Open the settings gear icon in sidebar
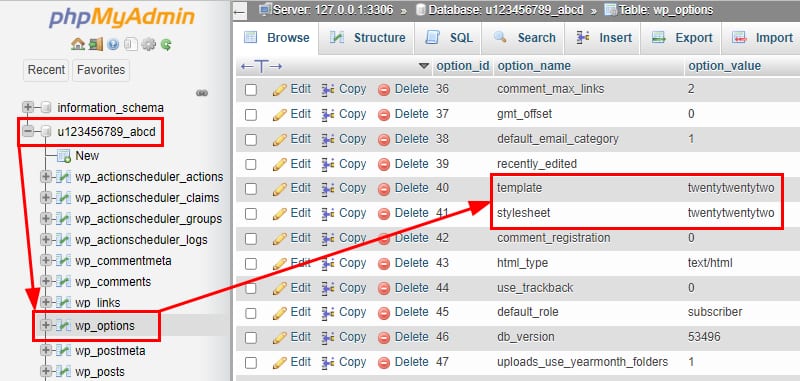Screen dimensions: 800x381 coord(148,44)
